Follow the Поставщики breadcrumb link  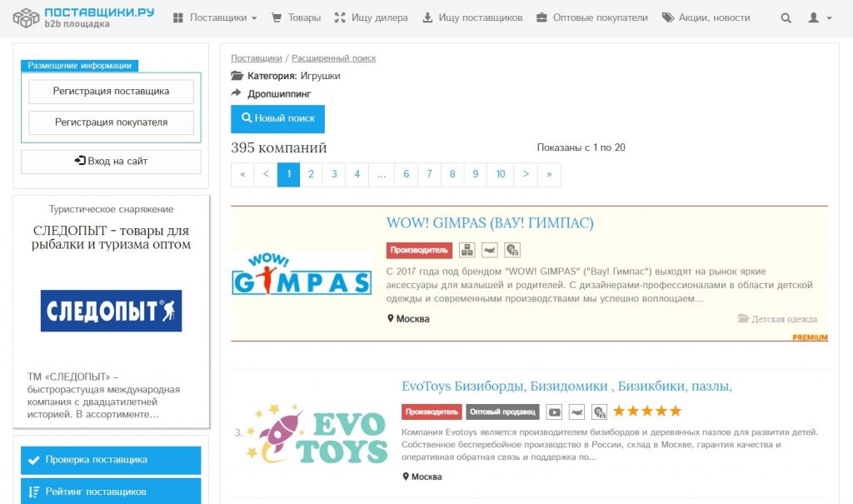tap(257, 58)
